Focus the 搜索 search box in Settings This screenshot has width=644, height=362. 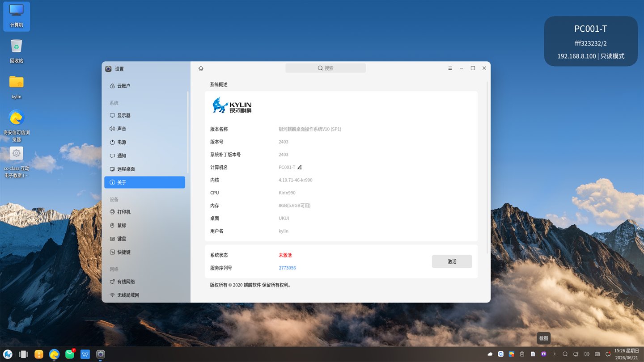coord(326,68)
